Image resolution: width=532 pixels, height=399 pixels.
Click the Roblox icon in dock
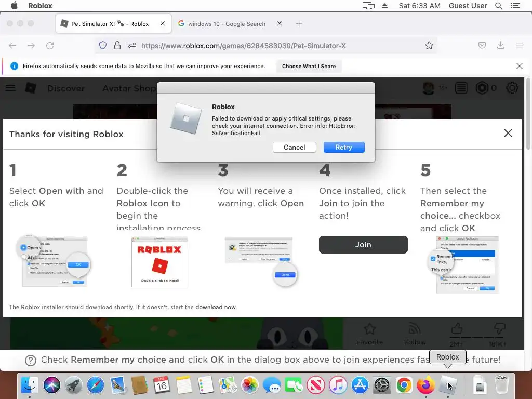(x=448, y=385)
